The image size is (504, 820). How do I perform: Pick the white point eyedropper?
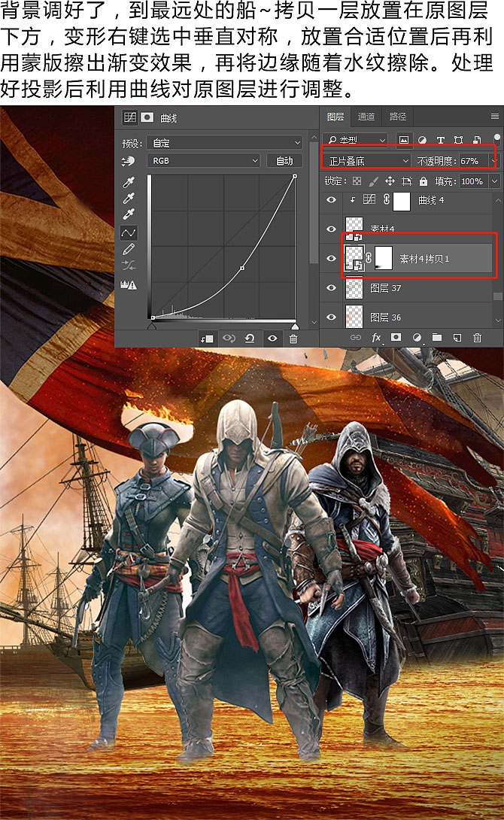pyautogui.click(x=128, y=214)
